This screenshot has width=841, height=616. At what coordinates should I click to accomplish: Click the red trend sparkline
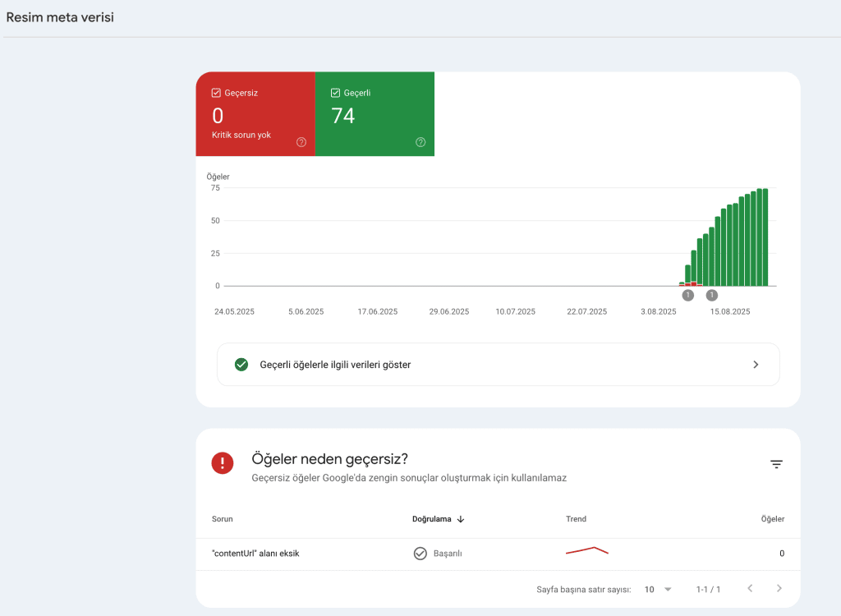(586, 551)
